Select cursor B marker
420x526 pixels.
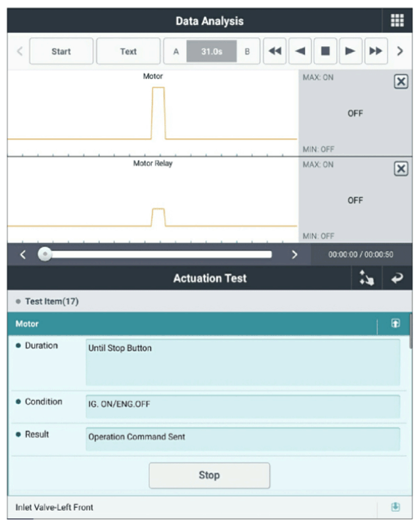(247, 51)
